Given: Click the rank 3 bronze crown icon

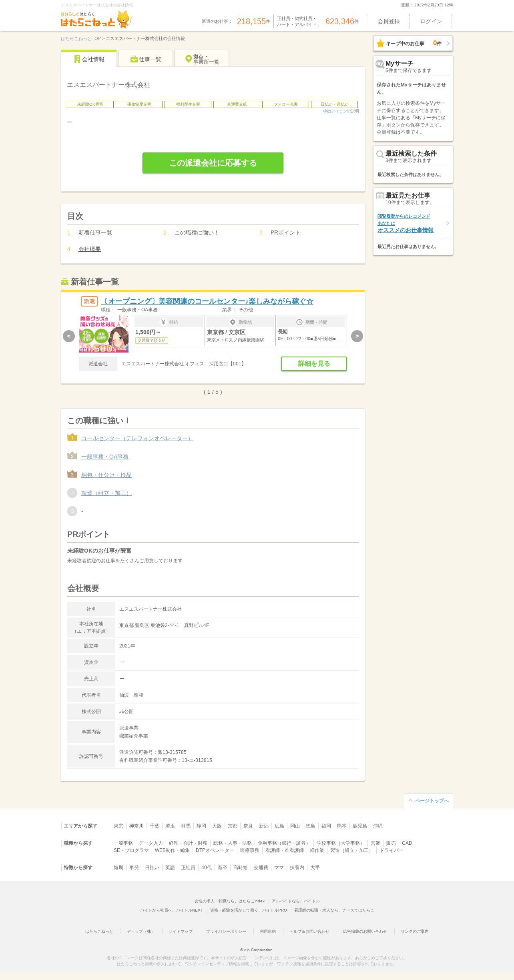Looking at the screenshot, I should [72, 474].
